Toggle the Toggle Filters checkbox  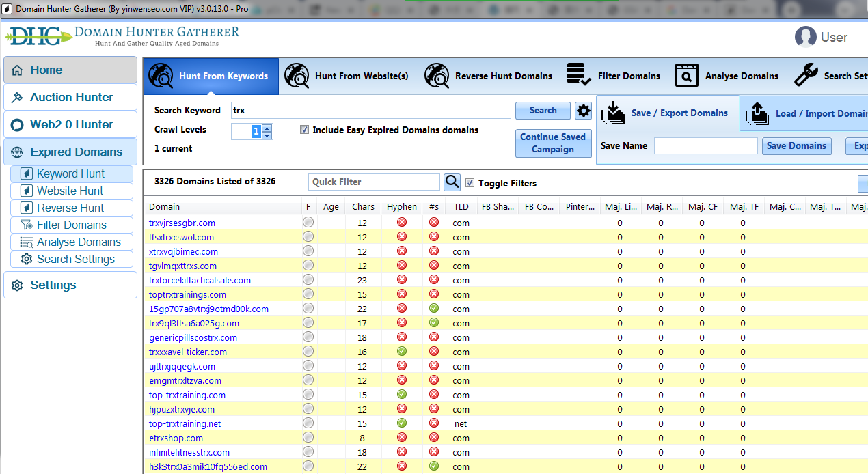[470, 182]
